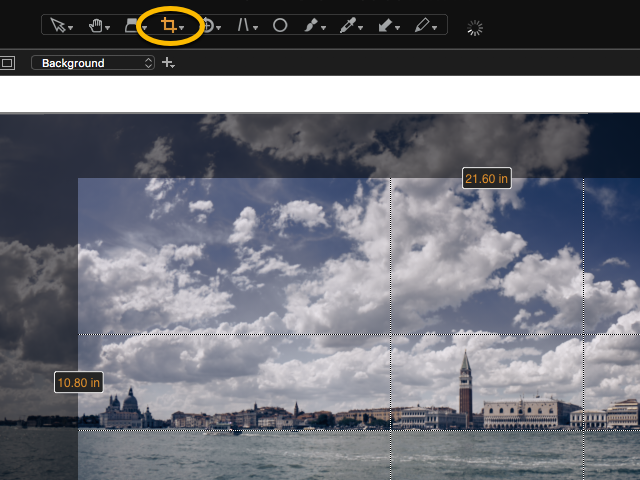Choose the Loupe tool in toolbar
Screen dimensions: 640x480
132,26
